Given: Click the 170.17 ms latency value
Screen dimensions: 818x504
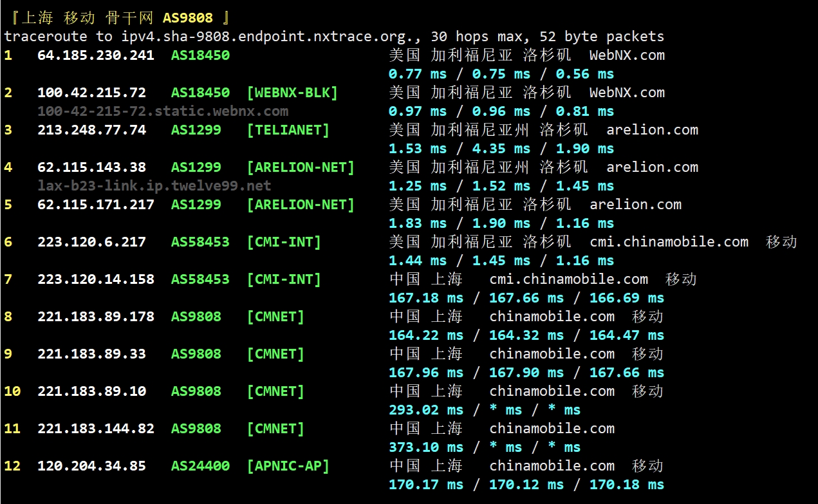Looking at the screenshot, I should (x=426, y=485).
